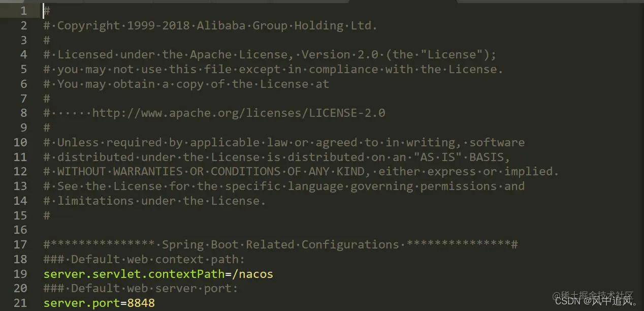Click the /nacos context path value
The image size is (644, 311).
click(x=252, y=274)
